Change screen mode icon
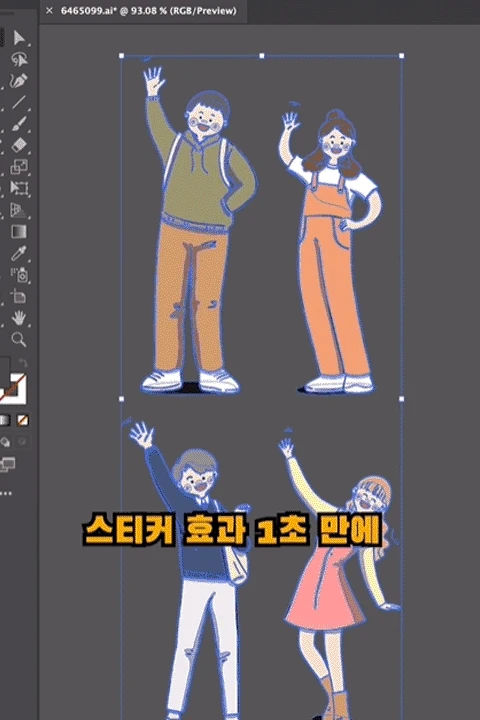The width and height of the screenshot is (480, 720). coord(8,465)
